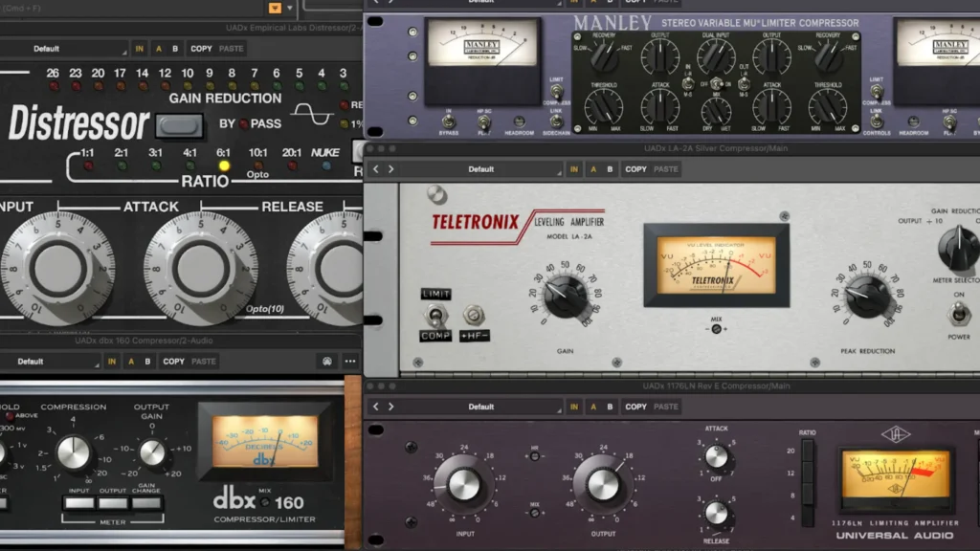Viewport: 980px width, 551px height.
Task: Click the Distressor sine wave distortion icon
Action: (x=312, y=115)
